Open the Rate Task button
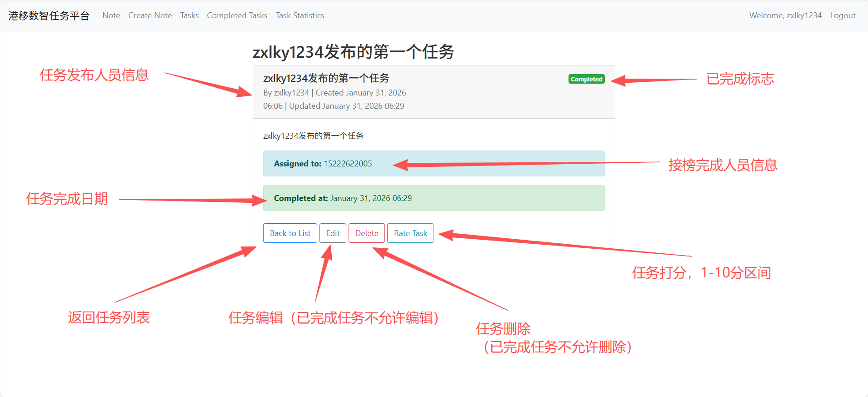868x397 pixels. pos(410,233)
